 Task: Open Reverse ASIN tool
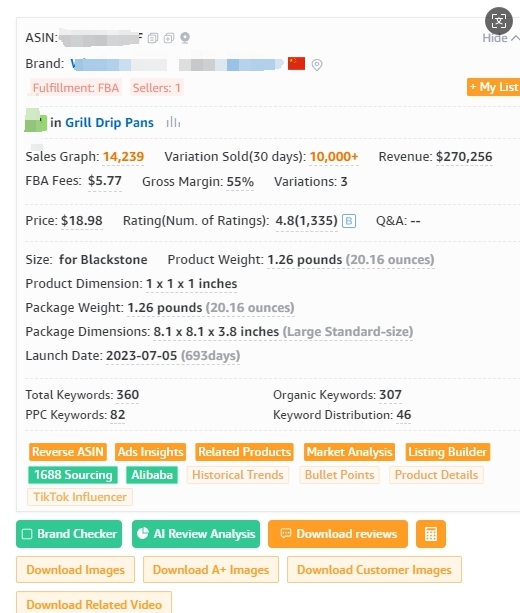click(68, 452)
